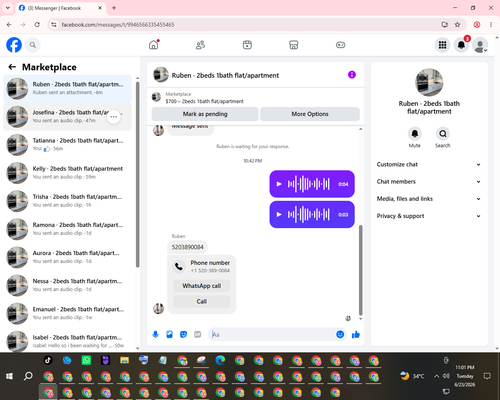Go back from Marketplace chats

click(x=12, y=67)
